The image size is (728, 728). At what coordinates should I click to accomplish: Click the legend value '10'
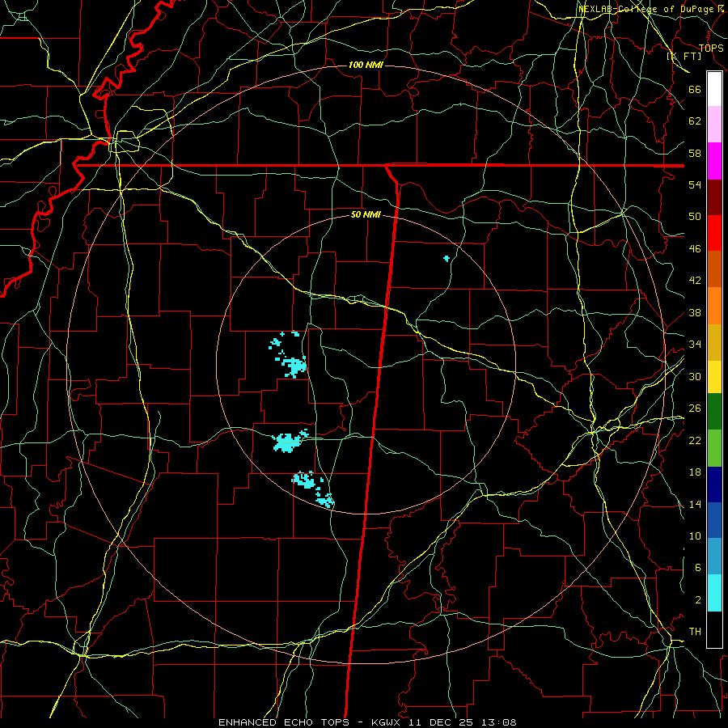tap(695, 535)
